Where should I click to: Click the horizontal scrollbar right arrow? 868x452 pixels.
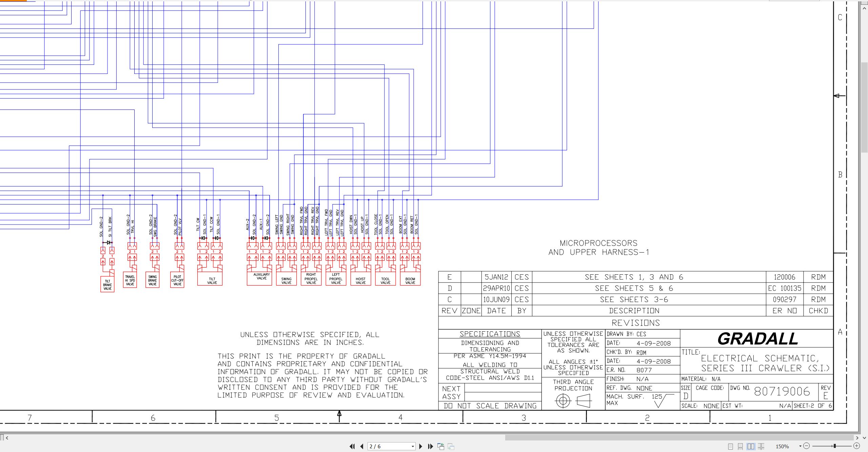(857, 438)
